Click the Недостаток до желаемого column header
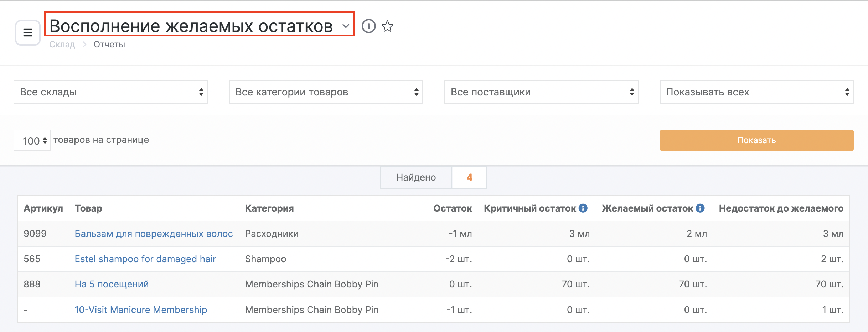Viewport: 868px width, 332px height. pos(781,208)
